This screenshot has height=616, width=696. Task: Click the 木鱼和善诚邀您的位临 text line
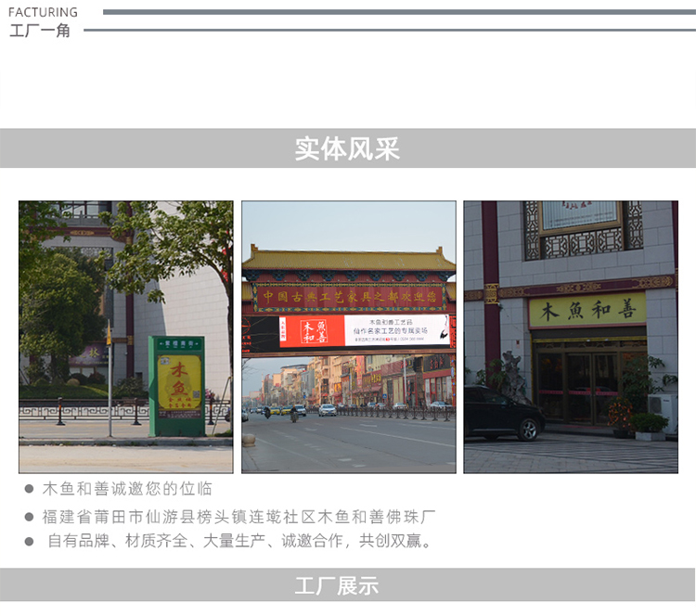[127, 489]
